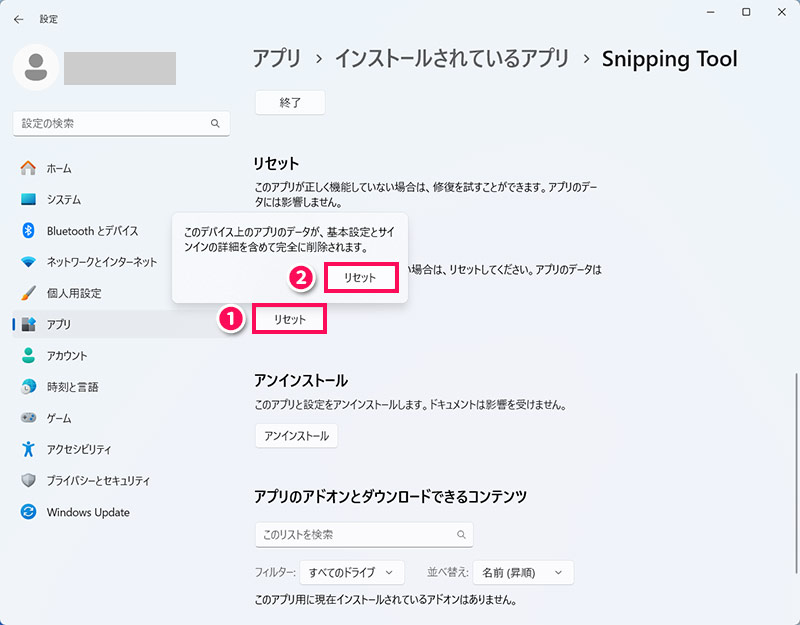
Task: Click the アンインストール button
Action: point(296,436)
